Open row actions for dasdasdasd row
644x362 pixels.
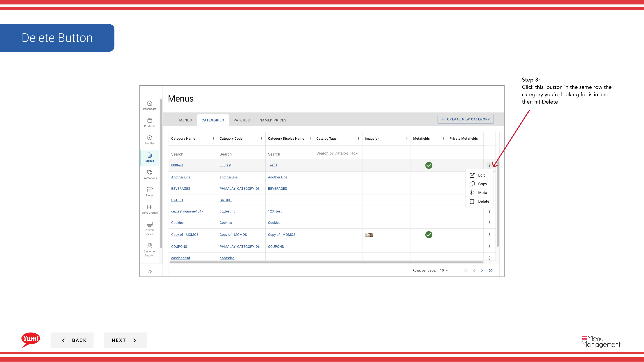(x=489, y=258)
